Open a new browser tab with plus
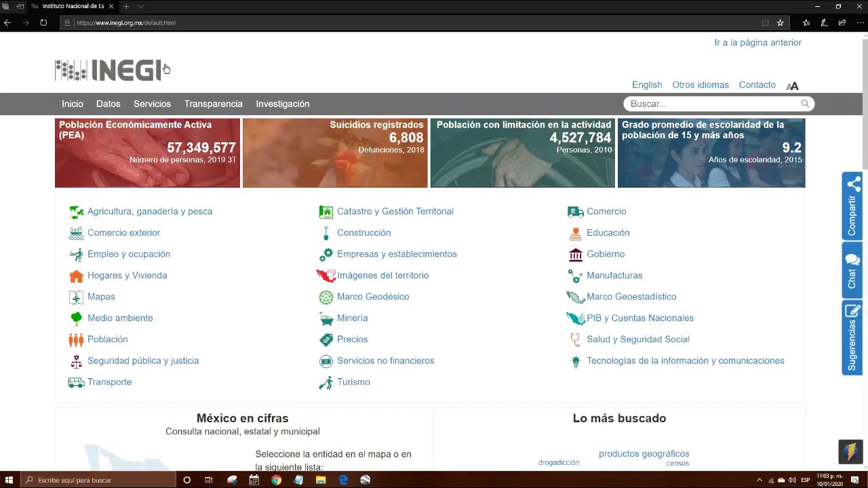The image size is (868, 488). pyautogui.click(x=126, y=6)
